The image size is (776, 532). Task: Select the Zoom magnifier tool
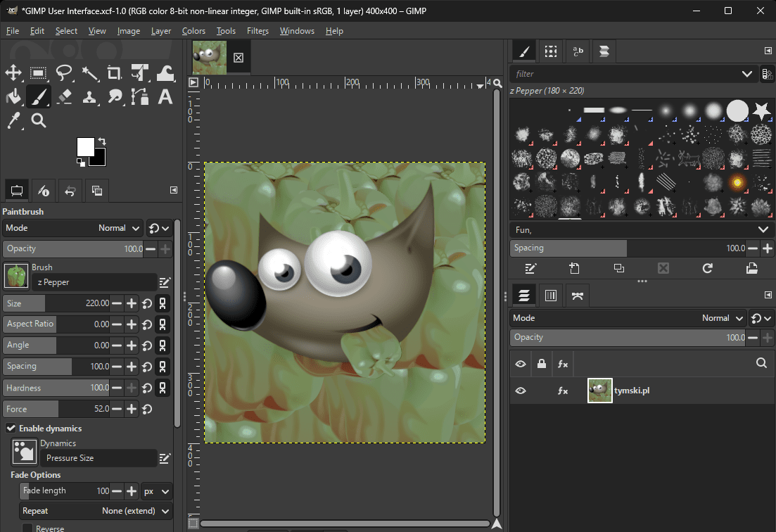[39, 120]
